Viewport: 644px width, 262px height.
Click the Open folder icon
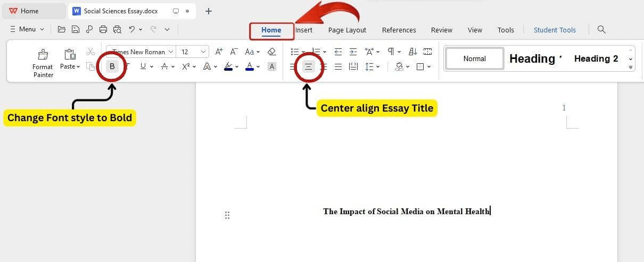62,29
